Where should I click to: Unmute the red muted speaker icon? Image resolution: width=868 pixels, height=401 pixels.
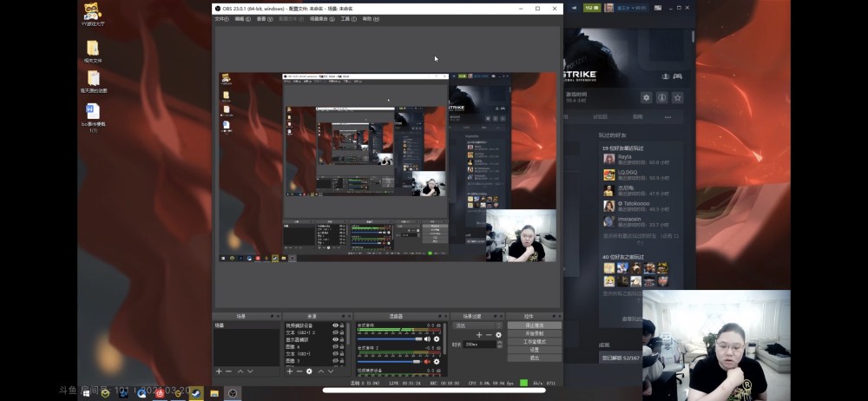[x=427, y=362]
